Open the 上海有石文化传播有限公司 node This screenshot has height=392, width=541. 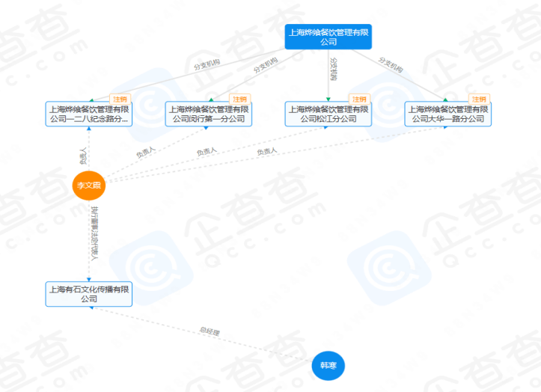[89, 294]
